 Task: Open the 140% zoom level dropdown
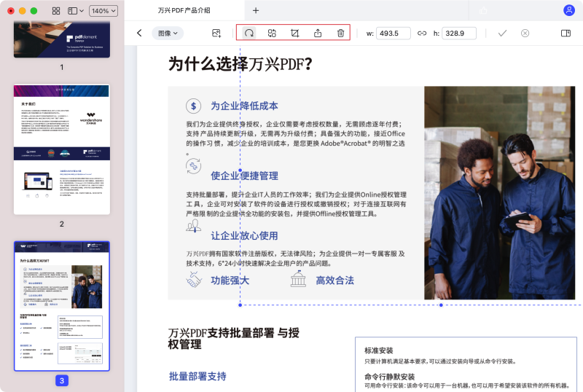(104, 11)
